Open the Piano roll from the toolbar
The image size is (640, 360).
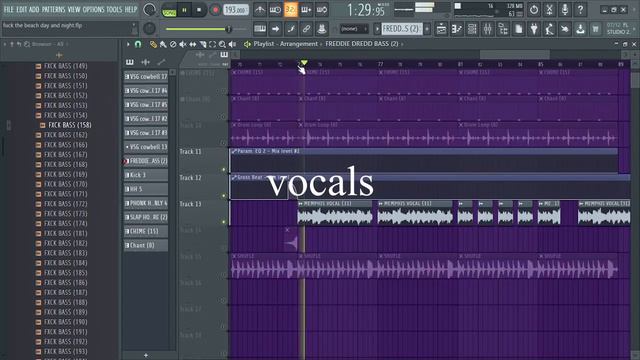click(457, 29)
